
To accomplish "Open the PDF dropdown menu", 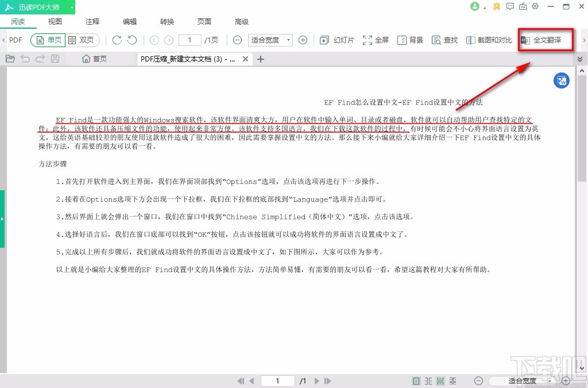I will [14, 40].
